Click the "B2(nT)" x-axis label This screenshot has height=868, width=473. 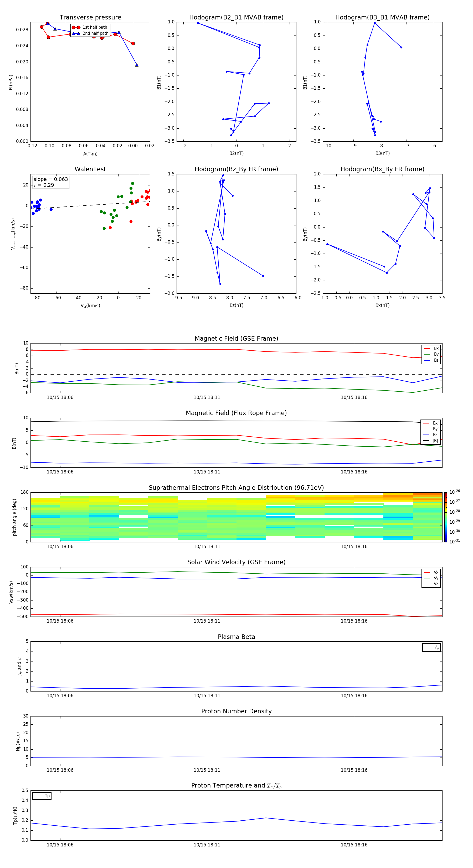pyautogui.click(x=236, y=153)
